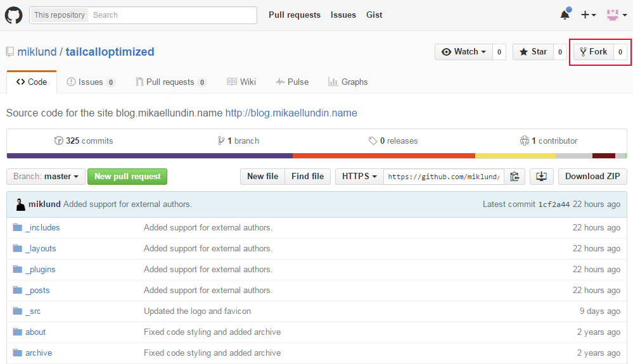Open Pull requests in top navigation
The height and width of the screenshot is (364, 633).
tap(295, 15)
